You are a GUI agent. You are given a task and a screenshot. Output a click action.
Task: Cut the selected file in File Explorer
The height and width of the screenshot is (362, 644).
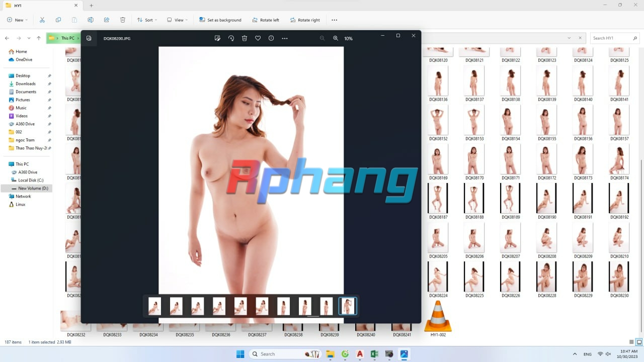[42, 20]
